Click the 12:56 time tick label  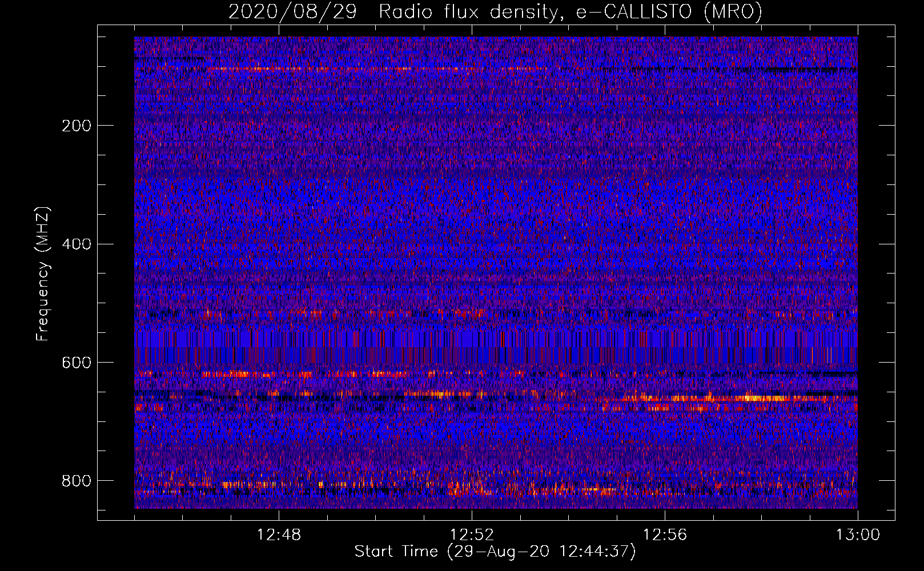(665, 535)
